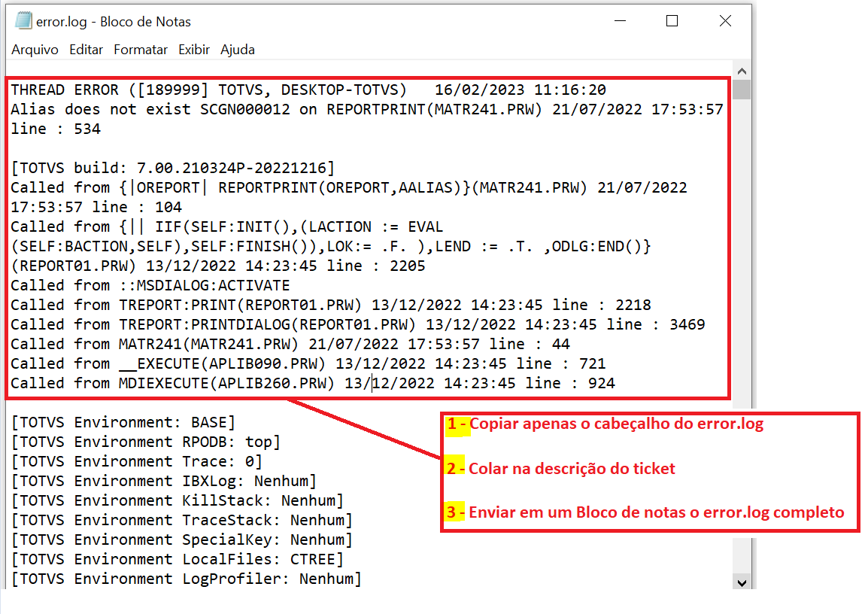Click '(REPORT01.PRW) 13/12/2022 14:23:45 line : 2205'
Screen dimensions: 868x614
pos(218,266)
